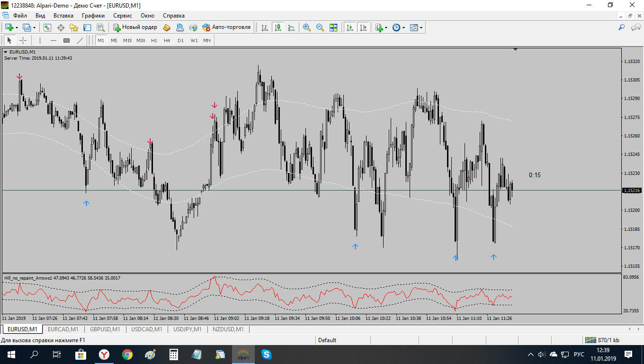The height and width of the screenshot is (364, 644).
Task: Click the Новый ордер button
Action: coord(135,27)
